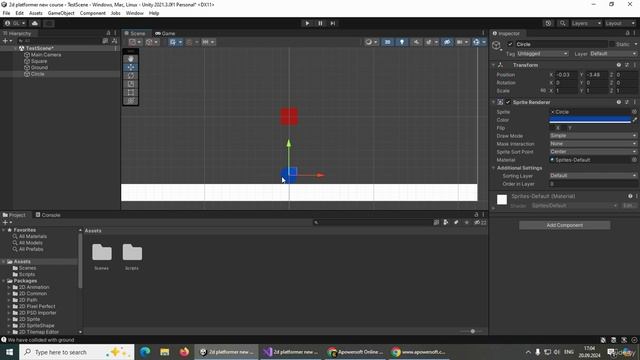Enable or disable Sprite Renderer checkbox

508,102
